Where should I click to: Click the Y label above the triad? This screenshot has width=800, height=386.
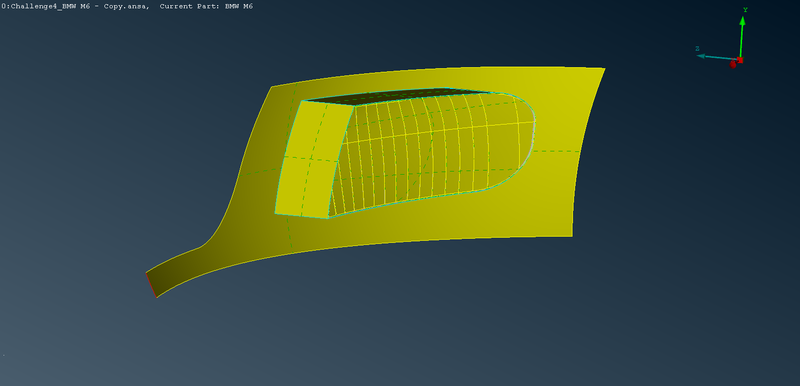click(745, 10)
